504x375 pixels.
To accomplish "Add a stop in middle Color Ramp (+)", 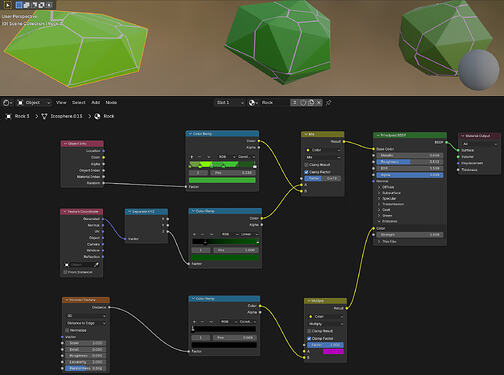I will [x=195, y=234].
